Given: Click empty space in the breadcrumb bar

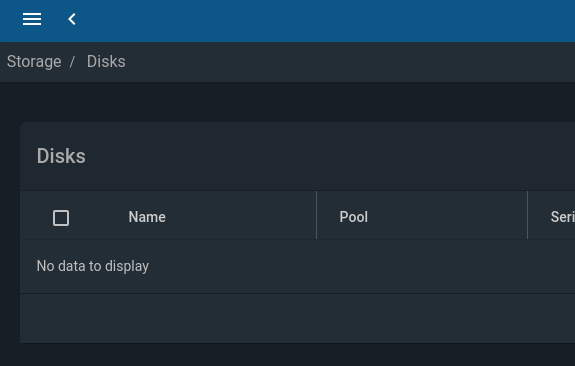Looking at the screenshot, I should (348, 62).
